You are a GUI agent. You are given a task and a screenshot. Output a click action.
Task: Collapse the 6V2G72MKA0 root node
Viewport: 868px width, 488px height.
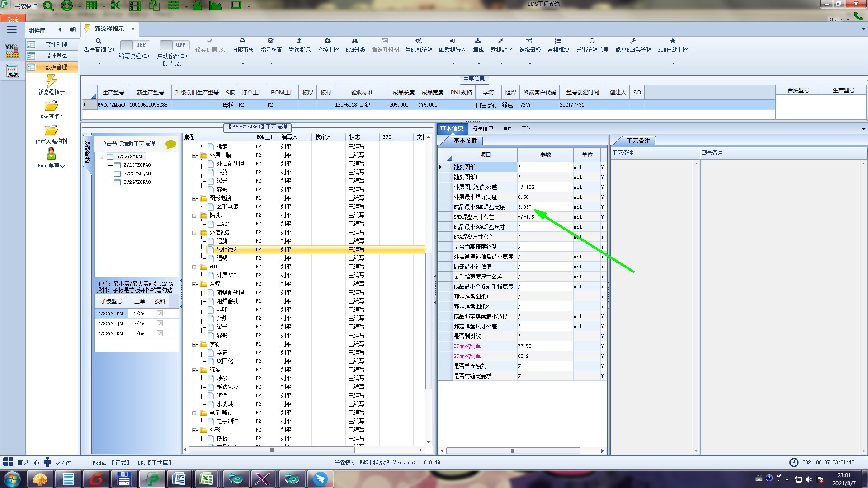point(102,157)
